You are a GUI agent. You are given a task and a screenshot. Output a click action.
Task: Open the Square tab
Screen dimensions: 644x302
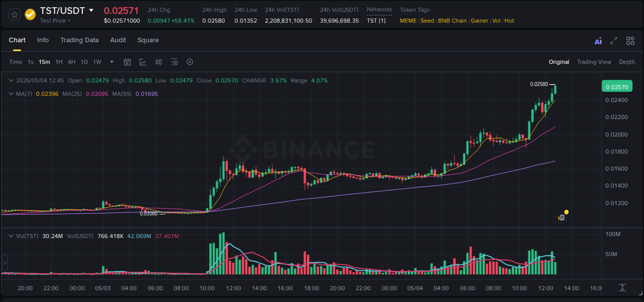tap(148, 40)
